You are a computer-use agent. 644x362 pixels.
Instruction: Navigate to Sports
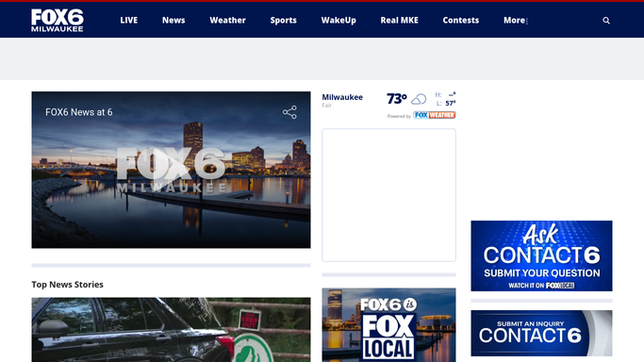pyautogui.click(x=284, y=20)
